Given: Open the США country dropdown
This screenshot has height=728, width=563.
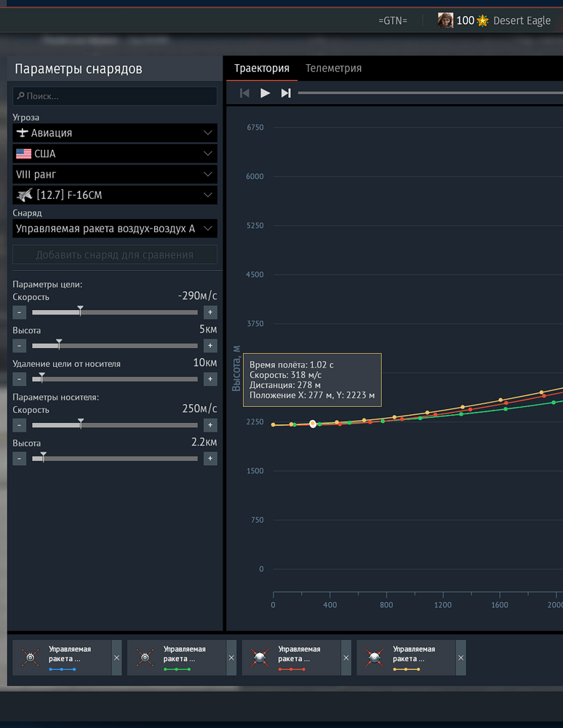Looking at the screenshot, I should click(114, 154).
